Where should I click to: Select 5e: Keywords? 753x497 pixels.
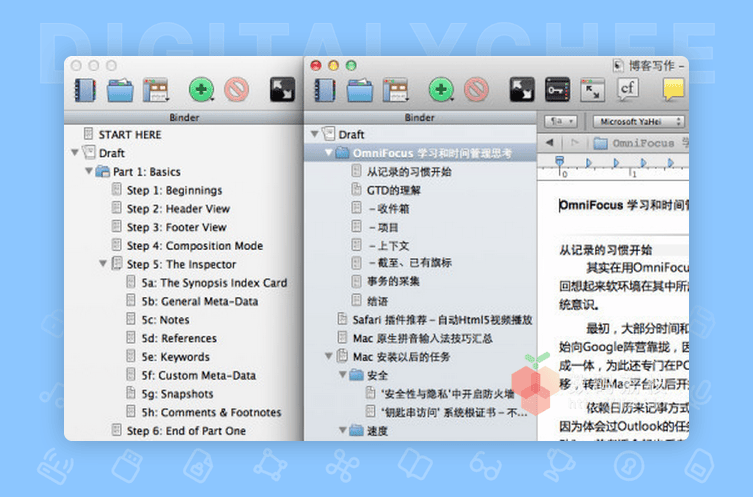coord(175,357)
